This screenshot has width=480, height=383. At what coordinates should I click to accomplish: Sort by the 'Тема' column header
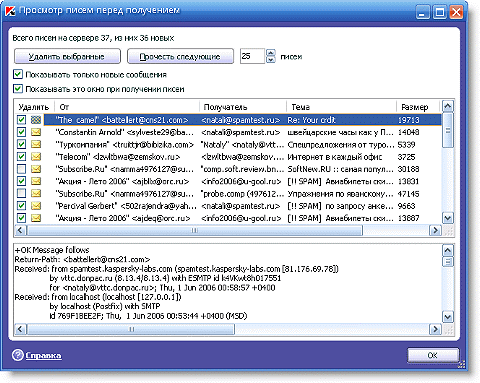click(x=341, y=107)
